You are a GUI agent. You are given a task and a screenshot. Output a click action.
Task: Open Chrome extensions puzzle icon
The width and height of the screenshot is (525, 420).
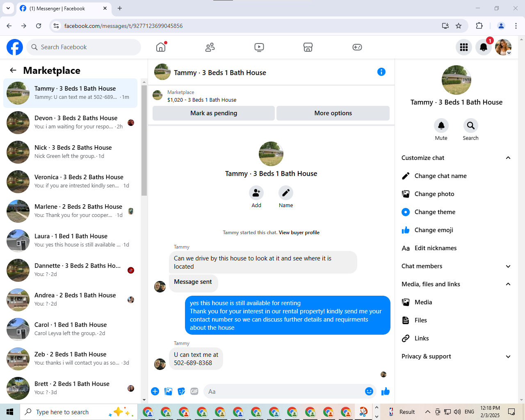tap(479, 26)
